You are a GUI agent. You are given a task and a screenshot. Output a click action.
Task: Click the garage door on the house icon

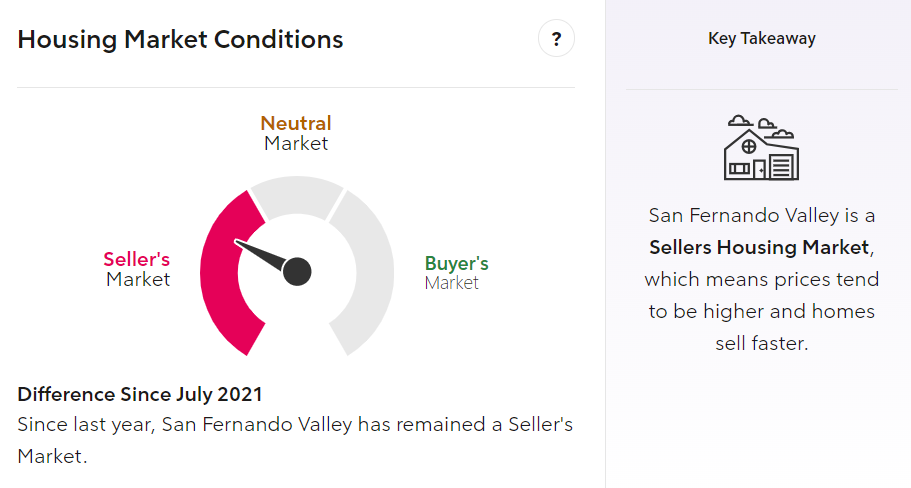(782, 165)
